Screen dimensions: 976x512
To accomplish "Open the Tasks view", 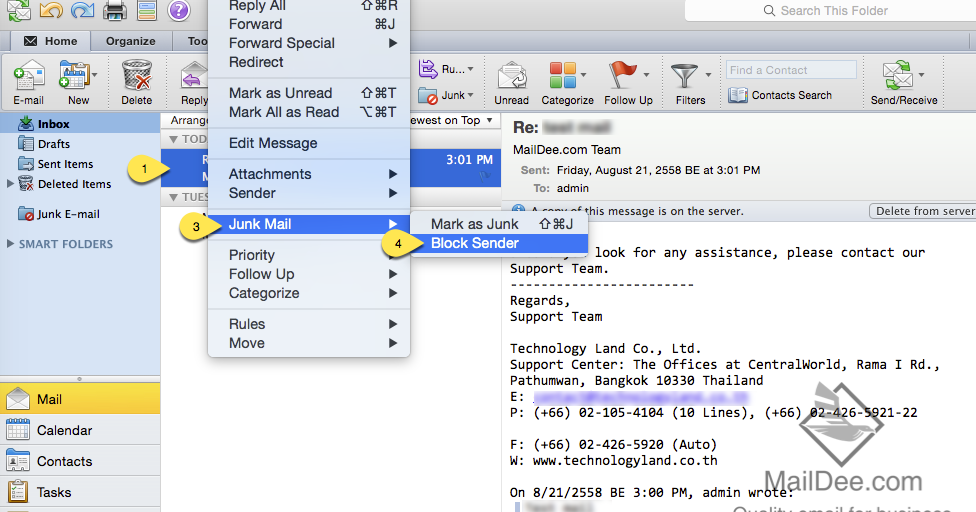I will click(80, 493).
